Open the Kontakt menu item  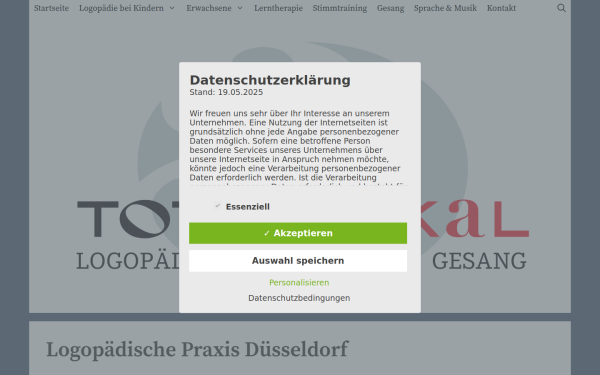(x=501, y=8)
